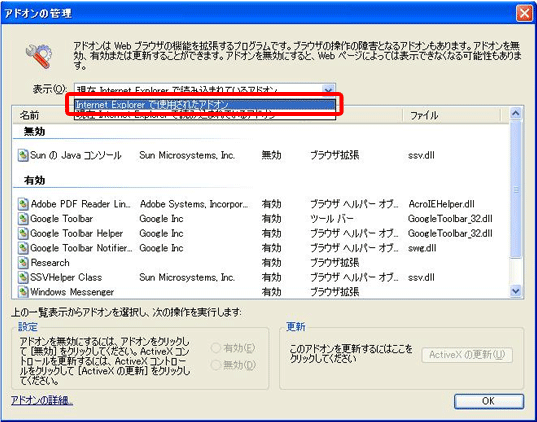The height and width of the screenshot is (422, 537).
Task: Open the アドオンの詳細 link
Action: tap(42, 400)
